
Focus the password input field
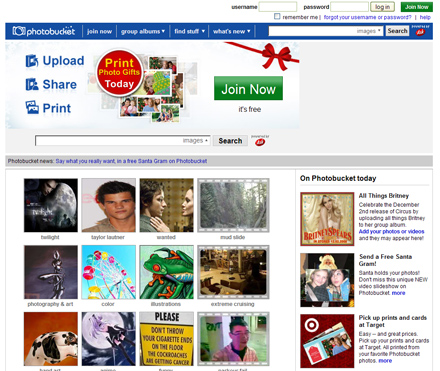(x=349, y=7)
